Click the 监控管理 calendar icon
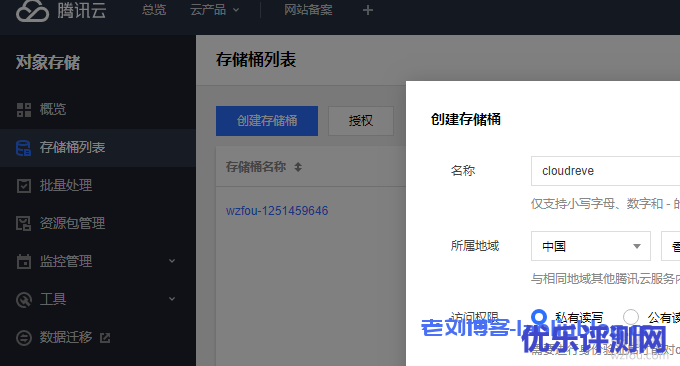This screenshot has height=366, width=680. tap(24, 261)
